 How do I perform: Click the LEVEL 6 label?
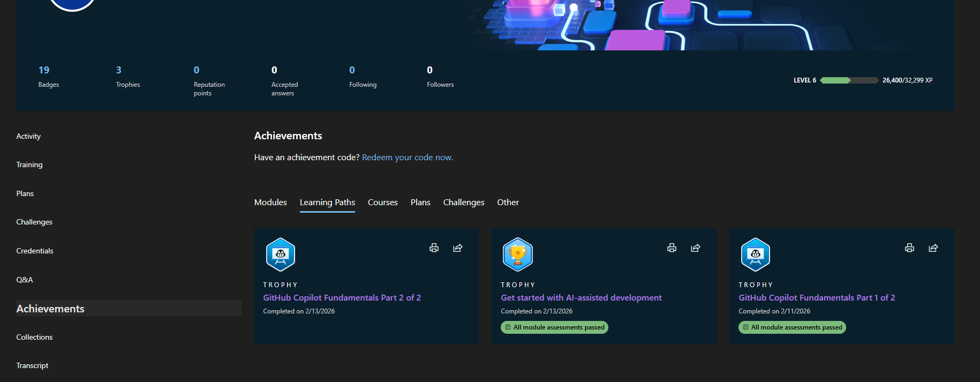coord(805,80)
